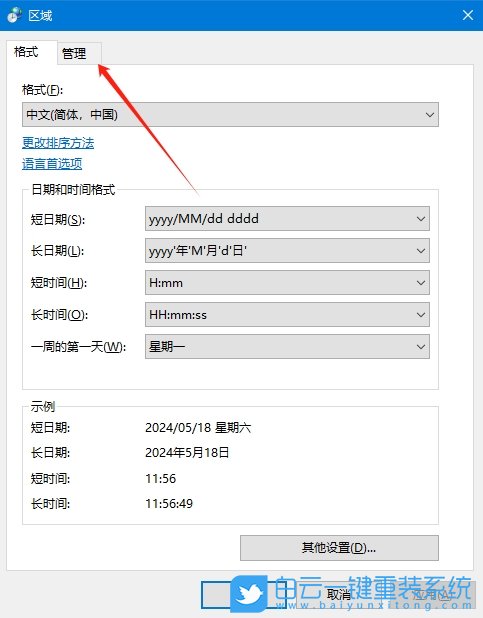Image resolution: width=483 pixels, height=618 pixels.
Task: Click the Region globe icon in title bar
Action: pyautogui.click(x=15, y=15)
